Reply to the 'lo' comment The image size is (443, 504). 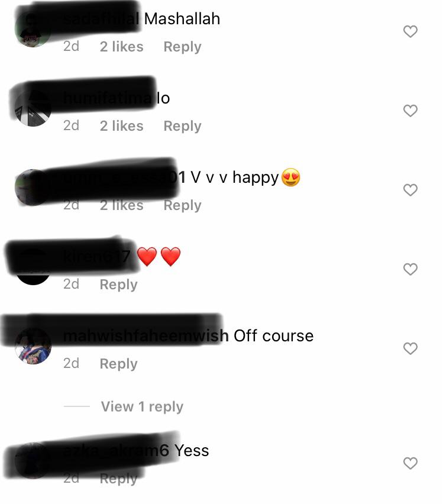[x=182, y=126]
